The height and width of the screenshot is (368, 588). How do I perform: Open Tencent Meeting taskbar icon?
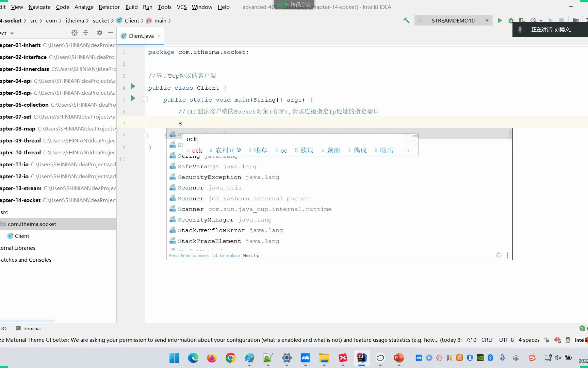305,358
